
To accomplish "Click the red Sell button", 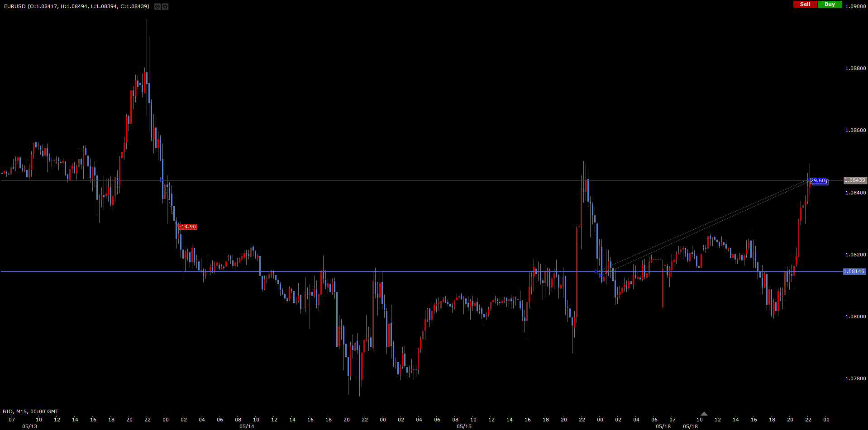I will [x=805, y=4].
